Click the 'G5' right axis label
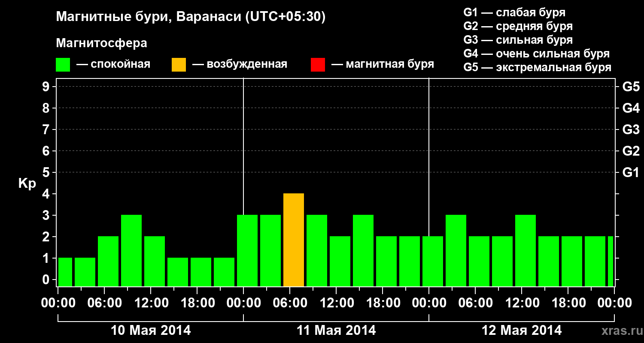The height and width of the screenshot is (343, 644). (x=631, y=87)
